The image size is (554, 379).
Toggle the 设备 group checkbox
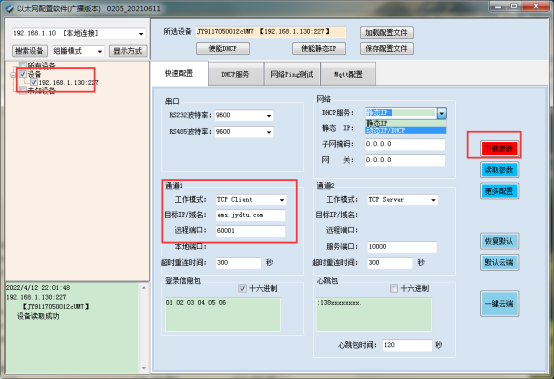[23, 74]
